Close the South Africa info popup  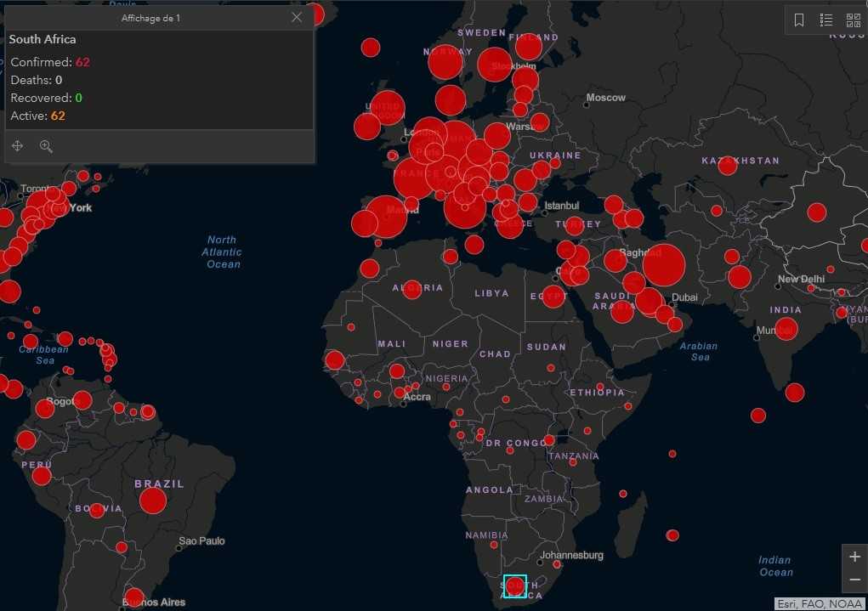pos(296,17)
